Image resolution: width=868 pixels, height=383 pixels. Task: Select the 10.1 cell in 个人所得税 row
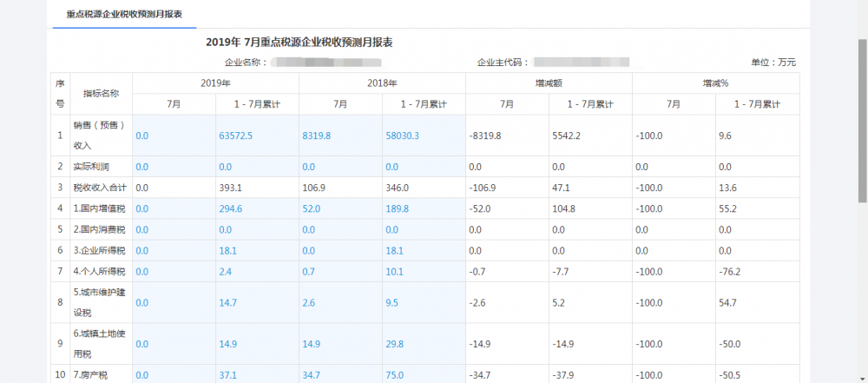click(395, 272)
